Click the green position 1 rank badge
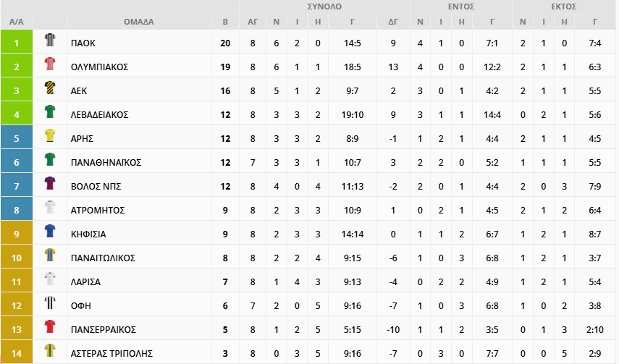The image size is (619, 364). point(17,41)
